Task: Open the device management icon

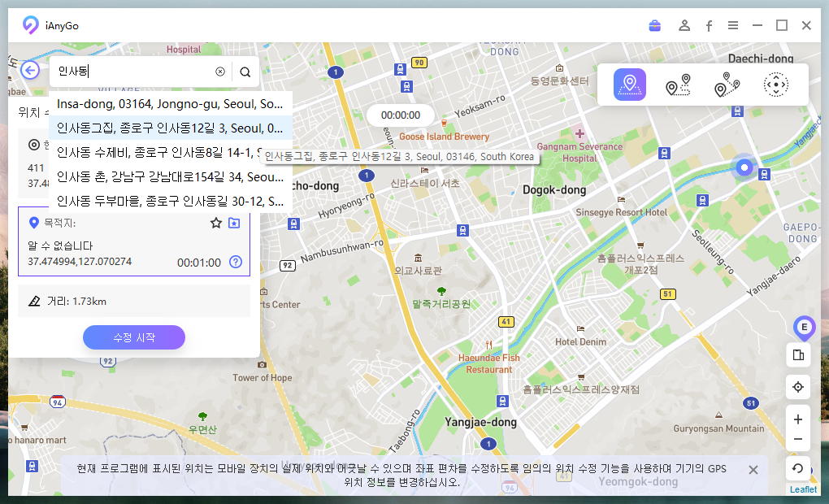Action: [798, 355]
